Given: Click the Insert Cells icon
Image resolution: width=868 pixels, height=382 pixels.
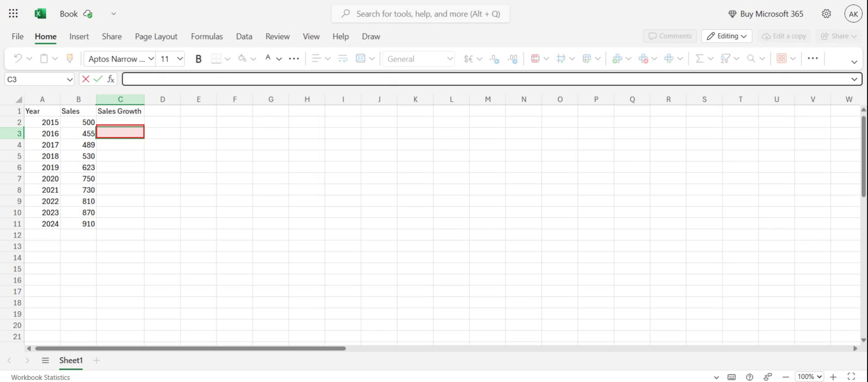Looking at the screenshot, I should pyautogui.click(x=617, y=59).
